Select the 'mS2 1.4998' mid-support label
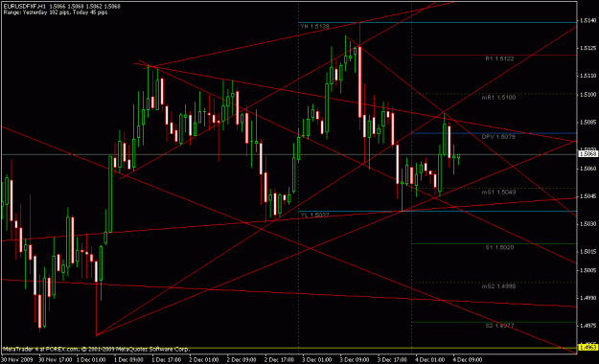 (x=498, y=286)
